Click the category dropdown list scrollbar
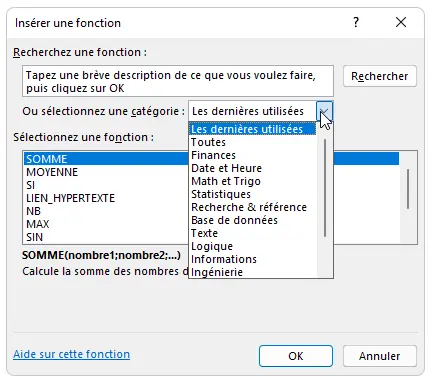This screenshot has height=379, width=430. coord(325,188)
